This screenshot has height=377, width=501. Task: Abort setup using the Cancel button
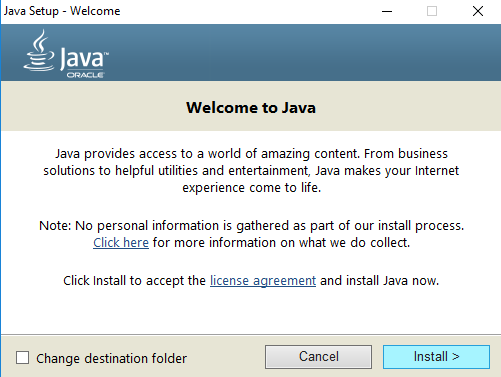click(318, 357)
